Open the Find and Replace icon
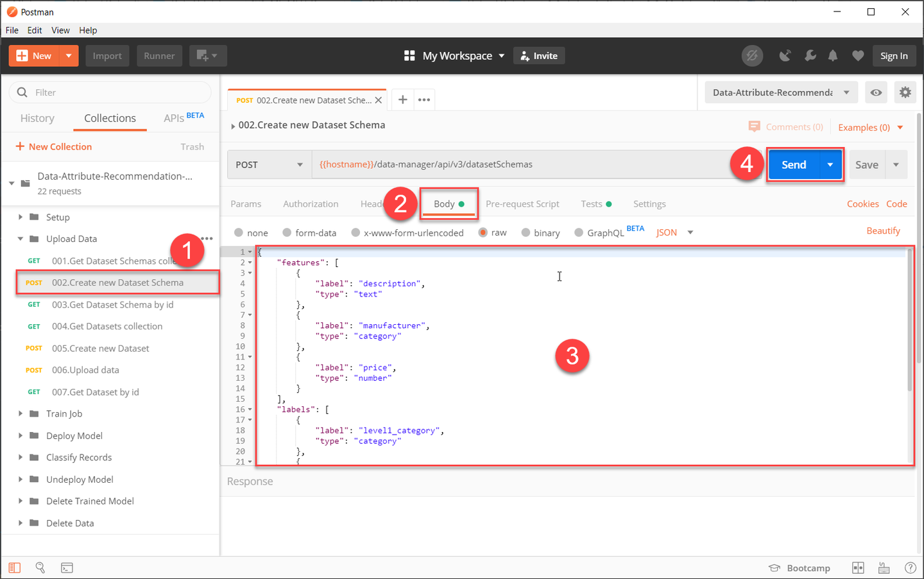This screenshot has width=924, height=579. click(40, 567)
